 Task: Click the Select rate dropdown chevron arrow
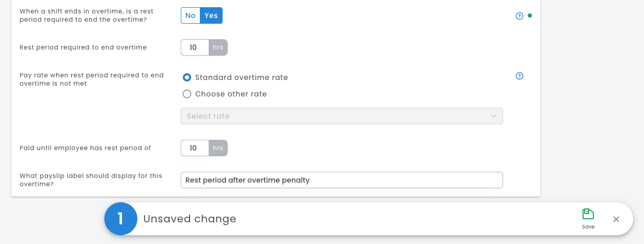pyautogui.click(x=493, y=116)
